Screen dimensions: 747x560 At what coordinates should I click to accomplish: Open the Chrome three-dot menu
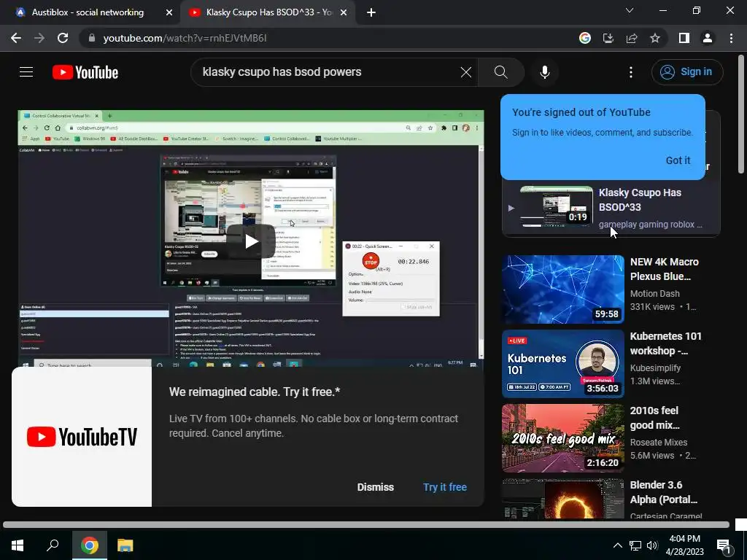click(x=731, y=38)
